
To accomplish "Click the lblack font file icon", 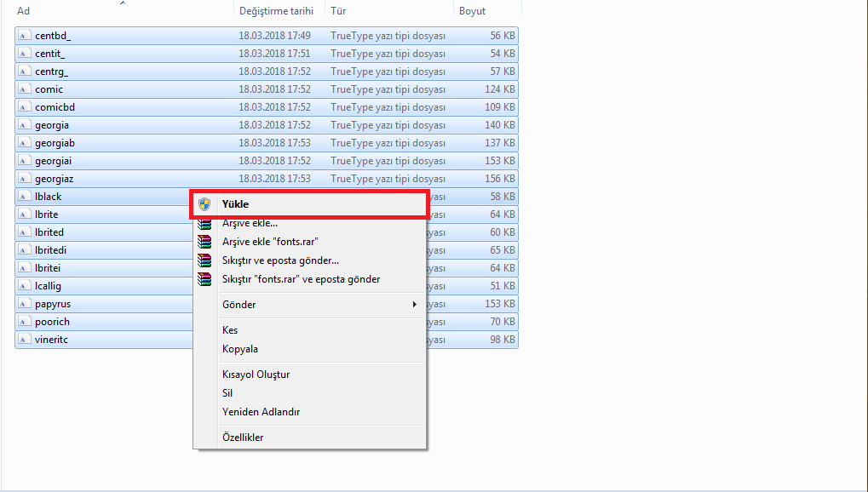I will tap(25, 197).
